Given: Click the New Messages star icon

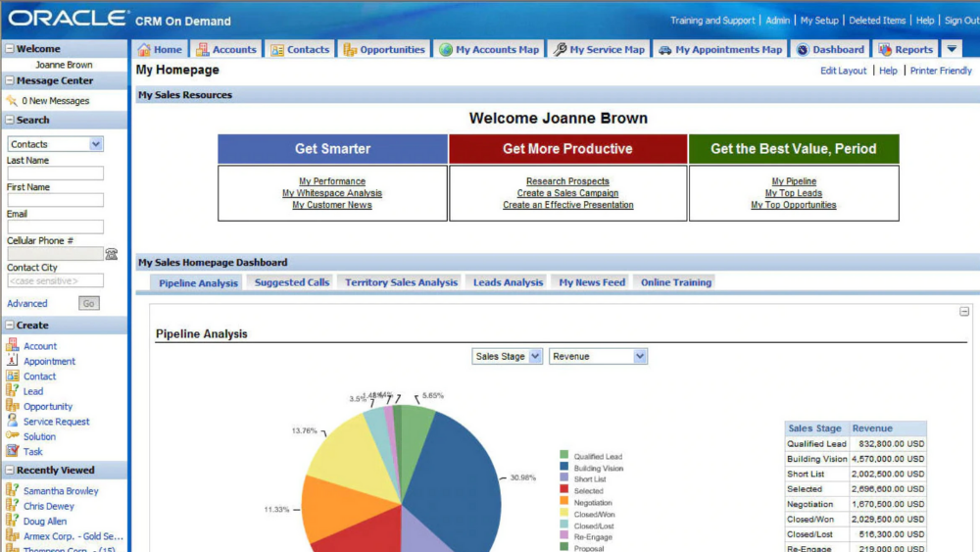Looking at the screenshot, I should click(x=12, y=101).
